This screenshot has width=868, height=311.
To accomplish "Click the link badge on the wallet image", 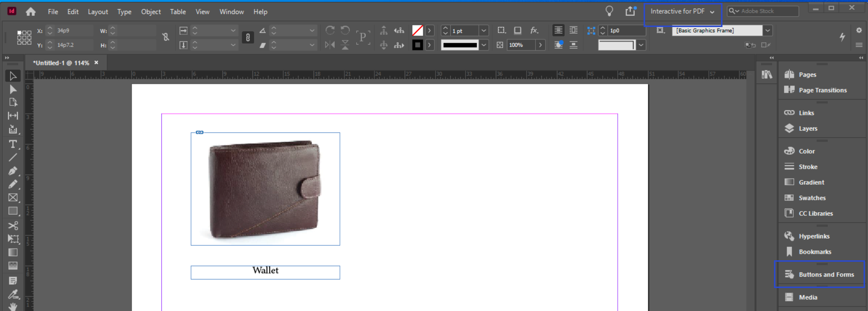I will (200, 132).
